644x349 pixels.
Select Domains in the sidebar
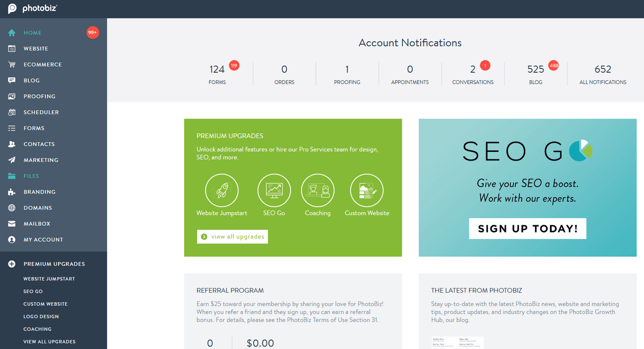pyautogui.click(x=38, y=208)
